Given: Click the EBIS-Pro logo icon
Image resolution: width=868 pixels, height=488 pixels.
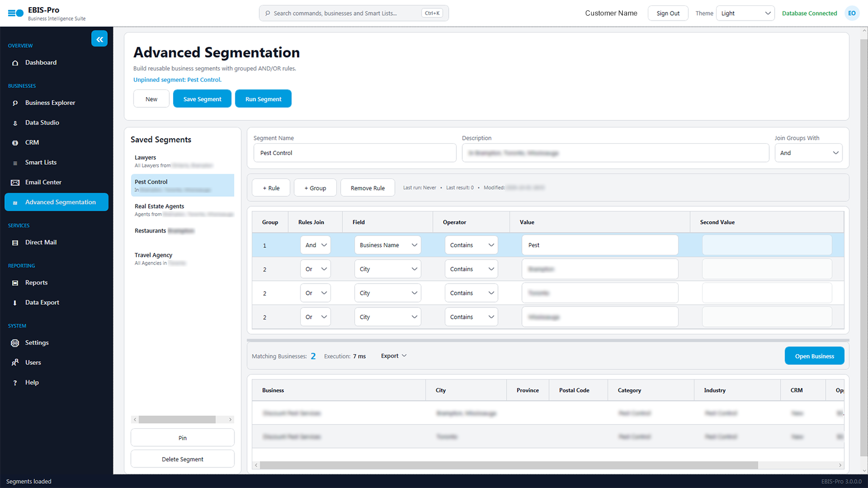Looking at the screenshot, I should 16,13.
